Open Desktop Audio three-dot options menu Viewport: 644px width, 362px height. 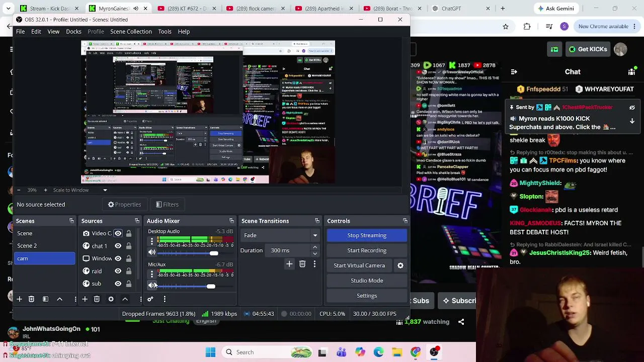pos(152,241)
